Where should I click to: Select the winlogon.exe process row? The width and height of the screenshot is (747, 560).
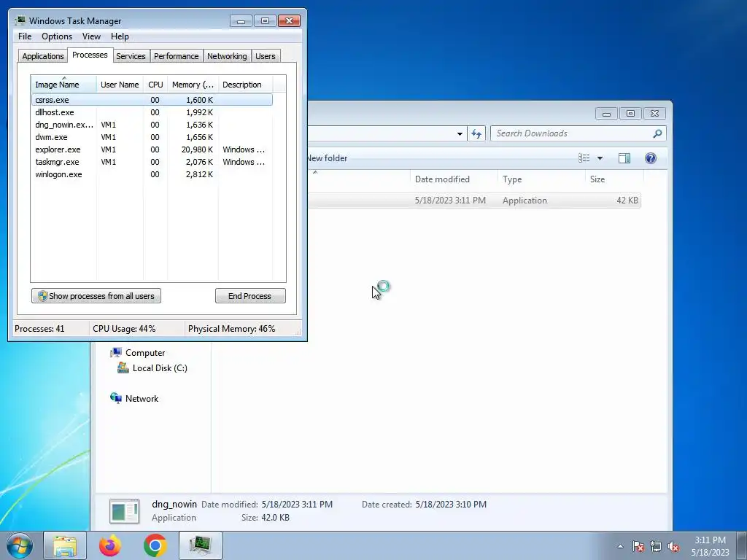(x=152, y=174)
